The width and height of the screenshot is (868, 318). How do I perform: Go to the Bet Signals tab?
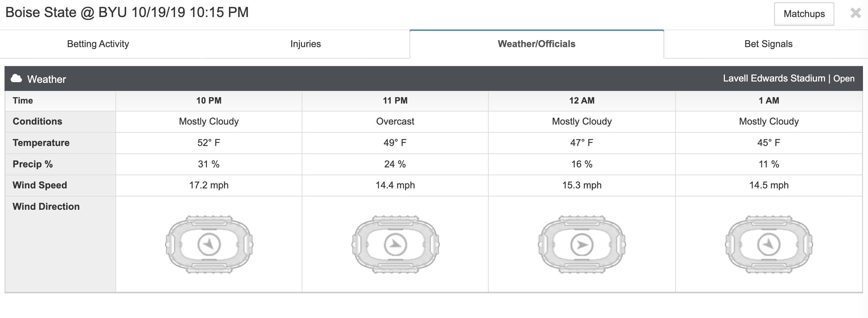(768, 44)
